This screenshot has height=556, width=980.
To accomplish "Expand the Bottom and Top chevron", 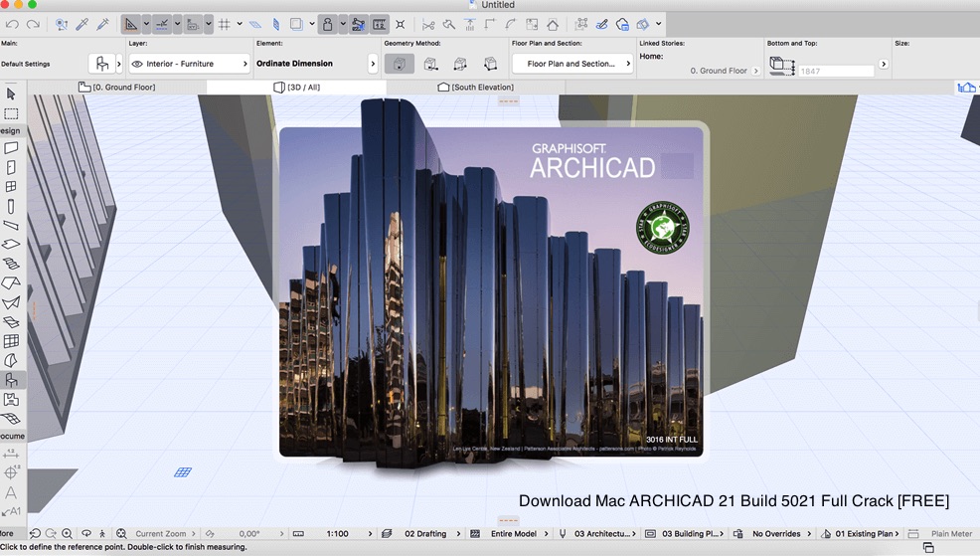I will (x=884, y=64).
